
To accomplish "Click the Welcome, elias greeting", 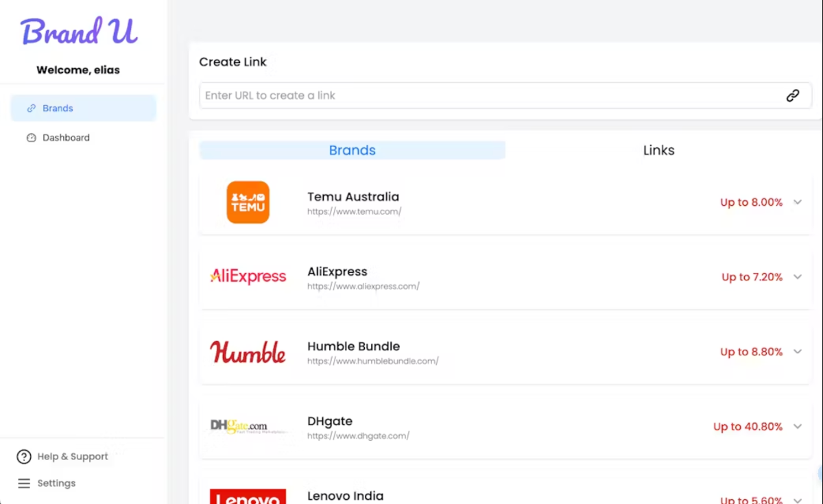I will point(78,70).
